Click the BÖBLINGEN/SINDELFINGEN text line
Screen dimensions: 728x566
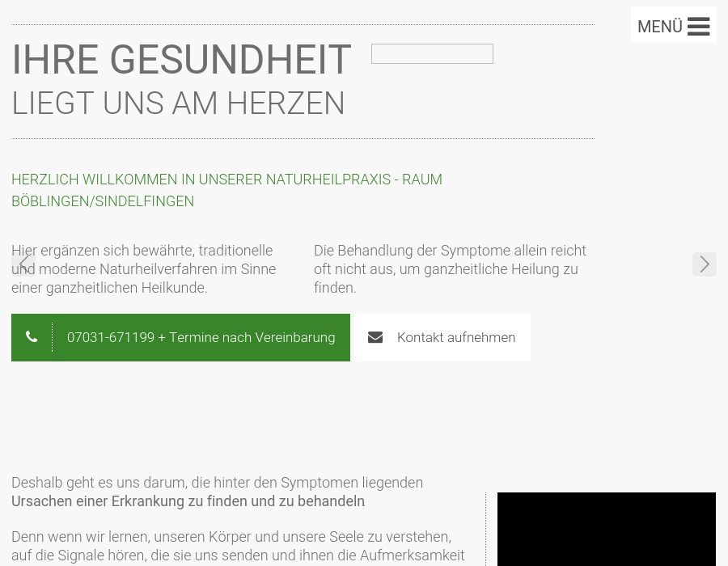(103, 201)
